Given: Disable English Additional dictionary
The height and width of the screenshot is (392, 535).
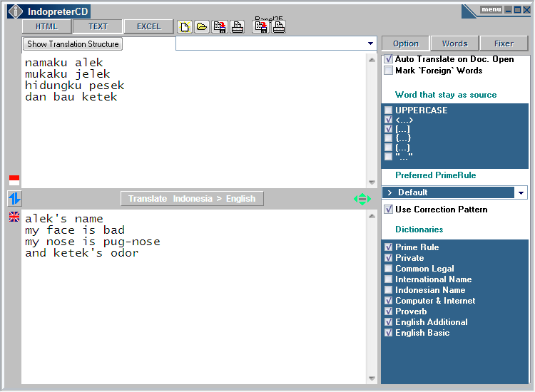Looking at the screenshot, I should (388, 321).
